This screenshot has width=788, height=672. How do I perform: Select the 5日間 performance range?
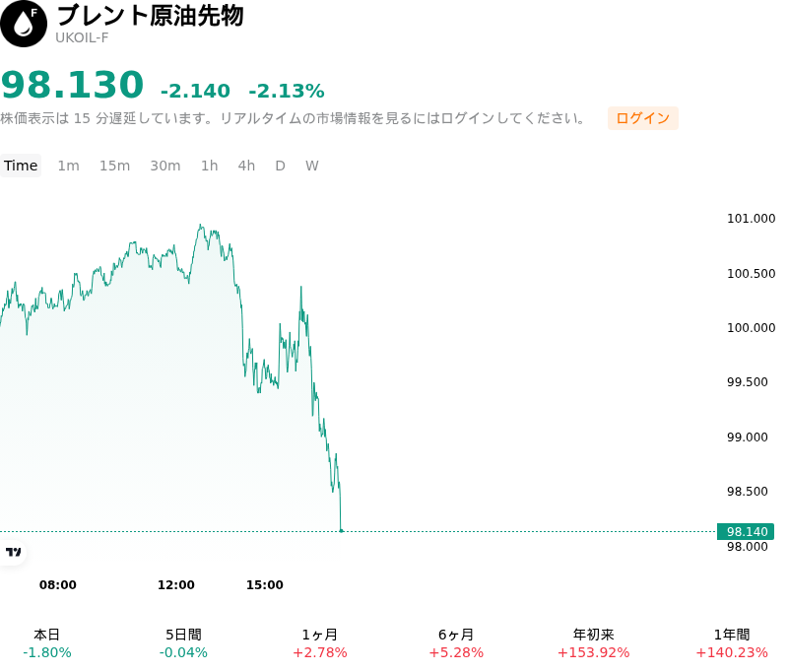[x=183, y=643]
